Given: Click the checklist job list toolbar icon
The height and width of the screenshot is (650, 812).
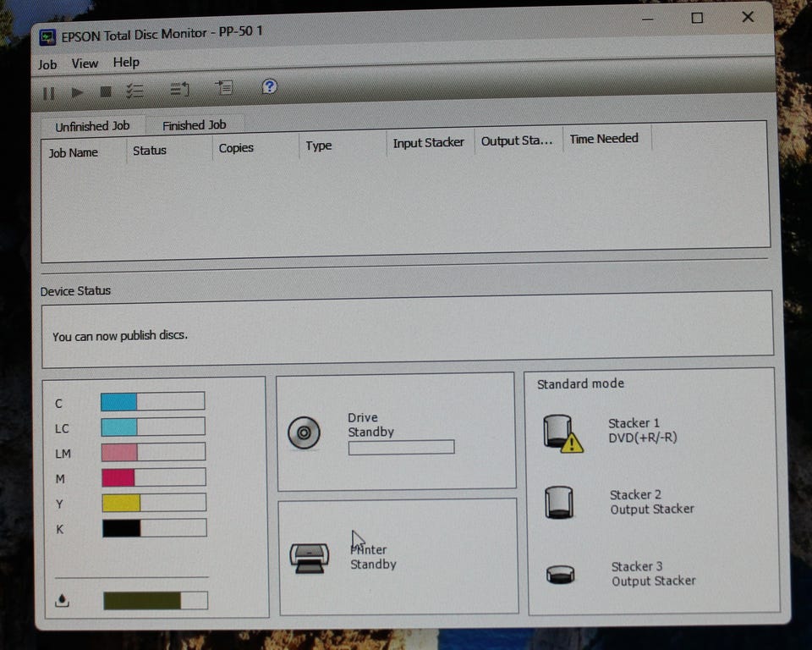Looking at the screenshot, I should point(135,91).
